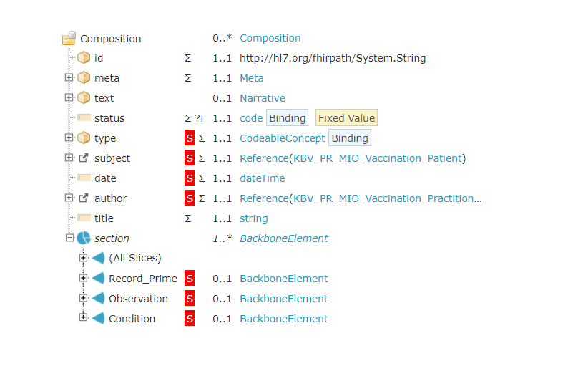Click the reference icon beside subject
Viewport: 588px width, 371px height.
pos(84,158)
